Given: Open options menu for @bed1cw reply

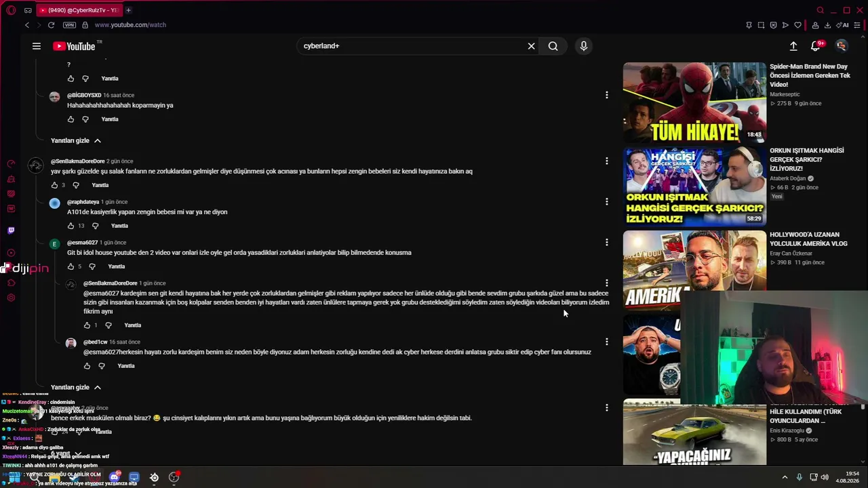Looking at the screenshot, I should click(606, 342).
